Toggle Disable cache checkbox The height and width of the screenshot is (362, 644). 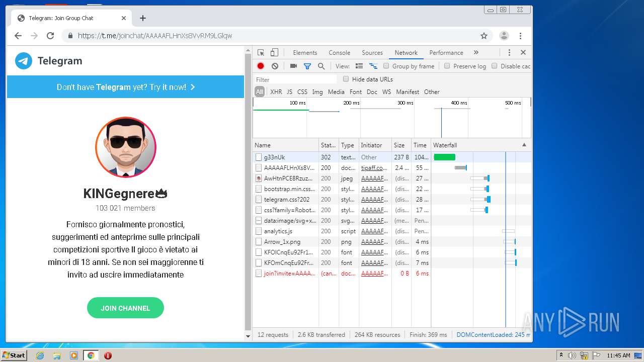pos(494,66)
